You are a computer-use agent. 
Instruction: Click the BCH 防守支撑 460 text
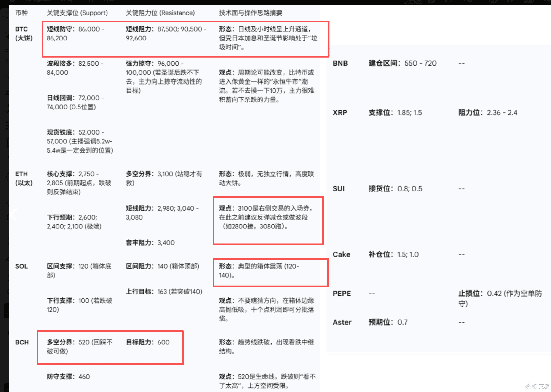(x=68, y=377)
